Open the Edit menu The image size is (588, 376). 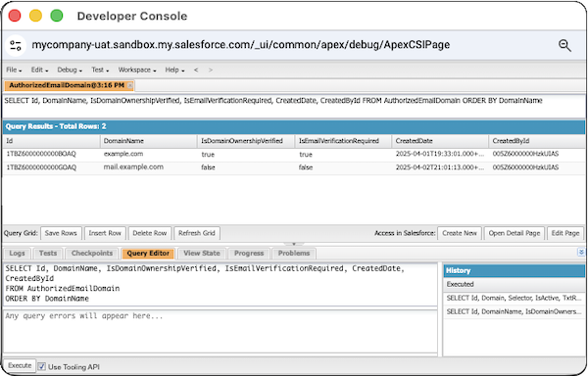click(39, 70)
